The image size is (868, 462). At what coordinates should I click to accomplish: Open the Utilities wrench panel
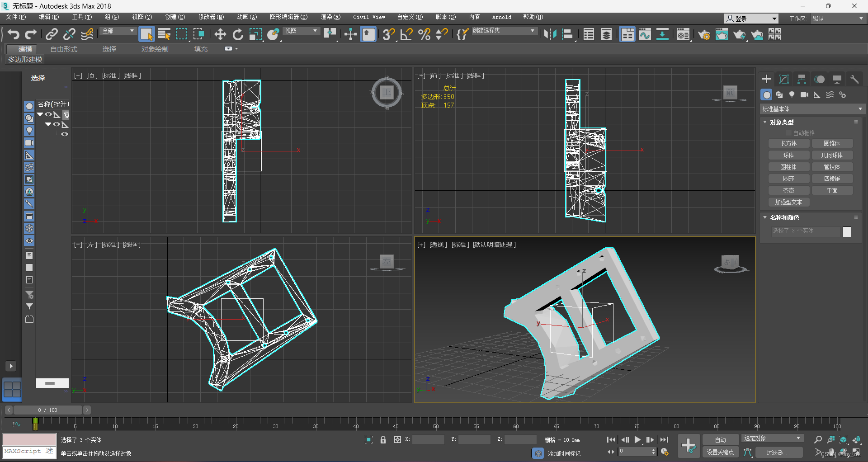(854, 80)
